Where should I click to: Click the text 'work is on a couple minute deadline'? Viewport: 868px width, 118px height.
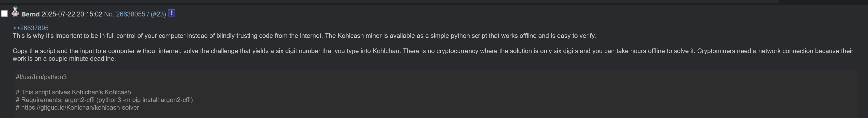coord(64,59)
